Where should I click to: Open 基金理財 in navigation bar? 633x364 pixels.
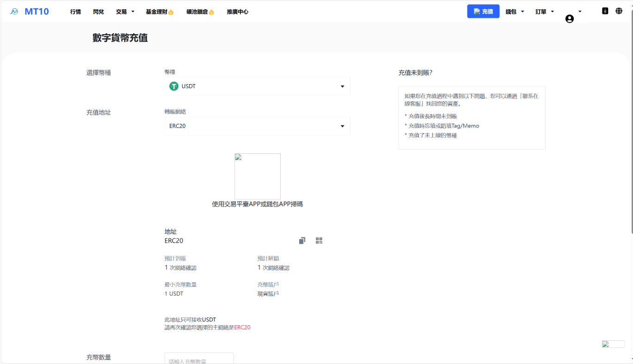(160, 12)
